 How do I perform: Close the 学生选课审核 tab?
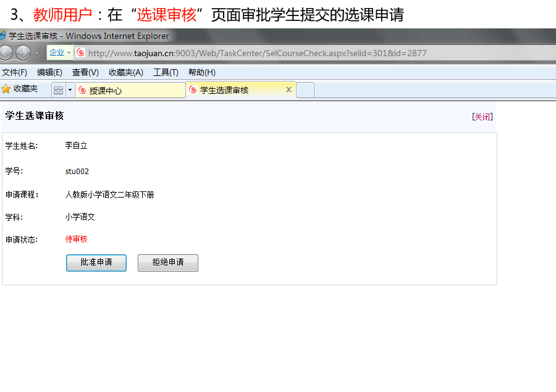[x=289, y=90]
